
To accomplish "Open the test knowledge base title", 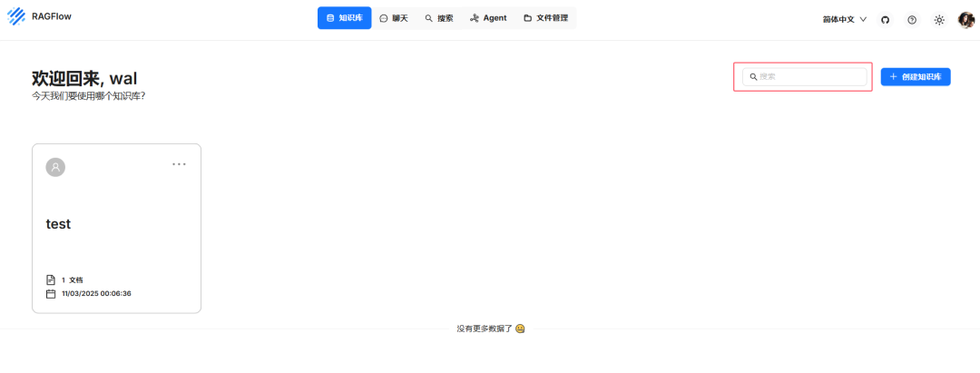I will [58, 223].
